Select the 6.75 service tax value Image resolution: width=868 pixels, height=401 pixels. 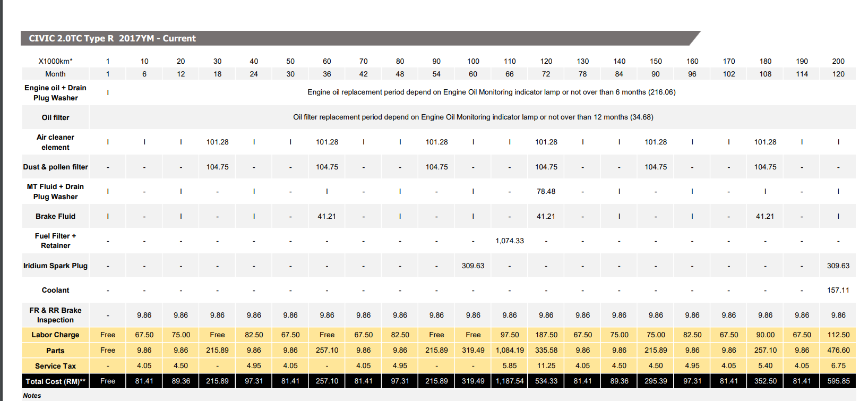pos(838,365)
